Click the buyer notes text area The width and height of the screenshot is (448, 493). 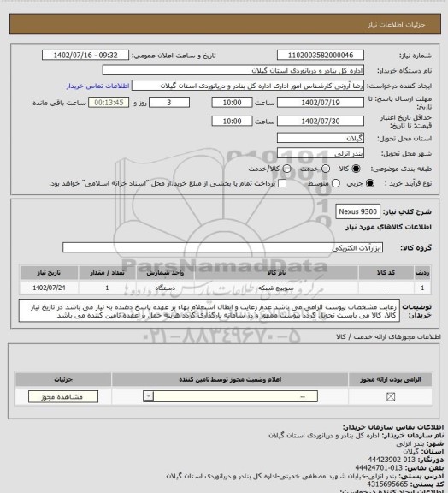click(x=209, y=311)
